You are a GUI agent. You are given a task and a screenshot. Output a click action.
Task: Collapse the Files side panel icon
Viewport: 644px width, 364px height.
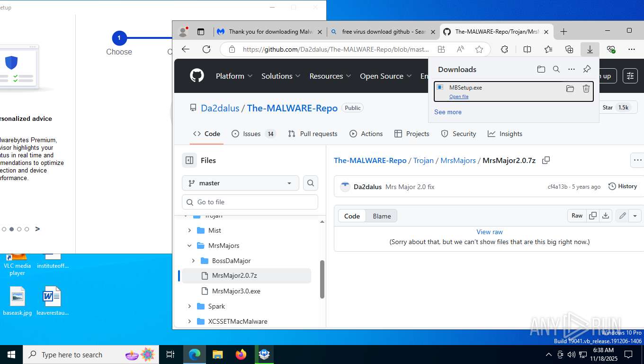pos(189,160)
